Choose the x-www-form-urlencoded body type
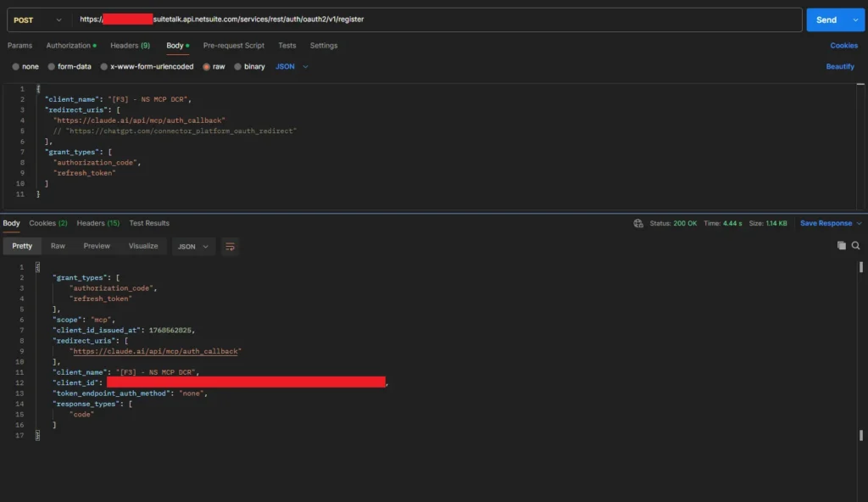The height and width of the screenshot is (502, 868). (x=147, y=66)
